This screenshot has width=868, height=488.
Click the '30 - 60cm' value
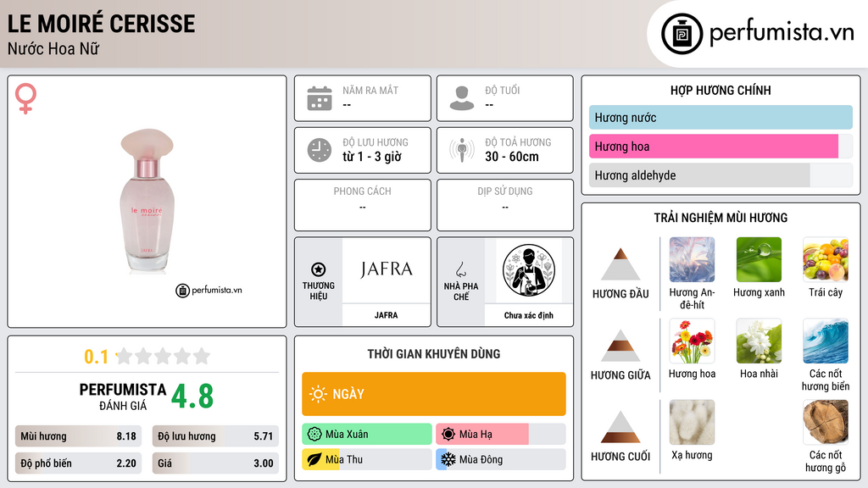point(511,157)
